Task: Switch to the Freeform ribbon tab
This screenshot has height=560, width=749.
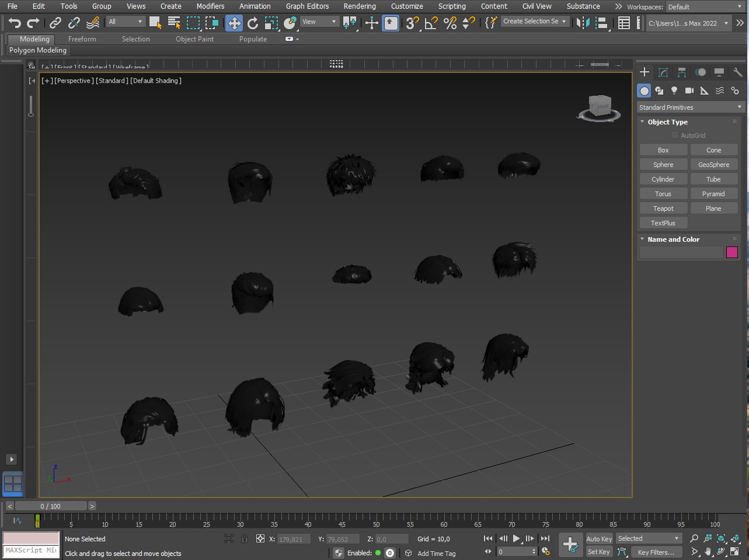Action: pyautogui.click(x=82, y=39)
